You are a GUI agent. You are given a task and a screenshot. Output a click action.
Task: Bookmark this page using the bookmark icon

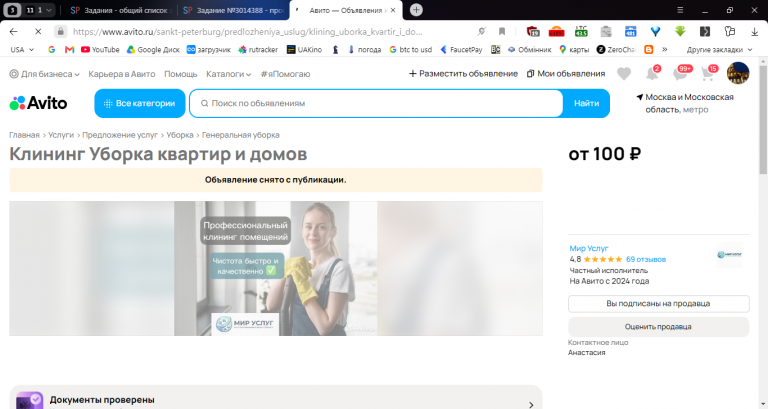502,31
